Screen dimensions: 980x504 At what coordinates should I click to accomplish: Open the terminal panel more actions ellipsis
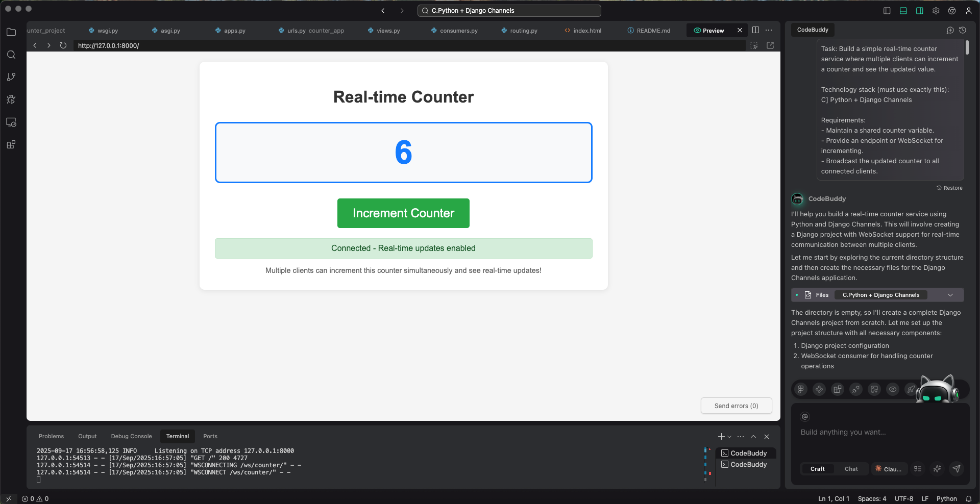click(741, 437)
